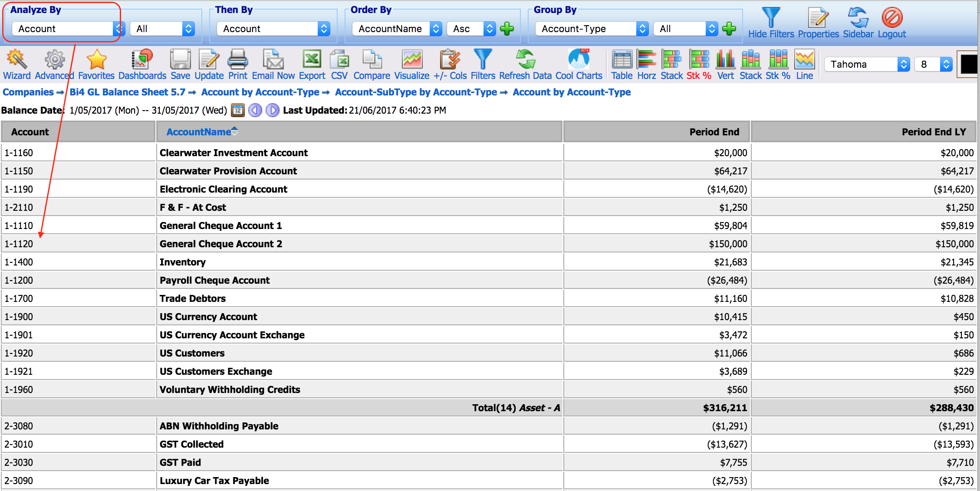Open first Account by Account-Type breadcrumb

[260, 92]
